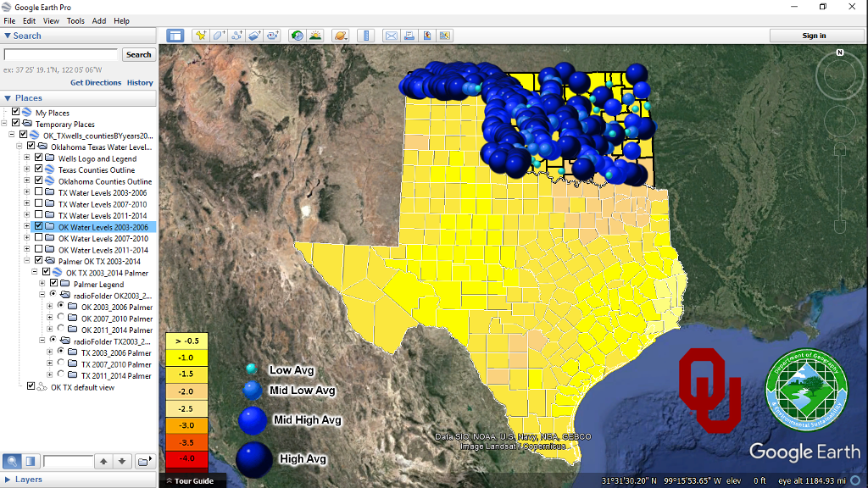The width and height of the screenshot is (868, 488).
Task: Click the move joystick ring control
Action: point(840,121)
